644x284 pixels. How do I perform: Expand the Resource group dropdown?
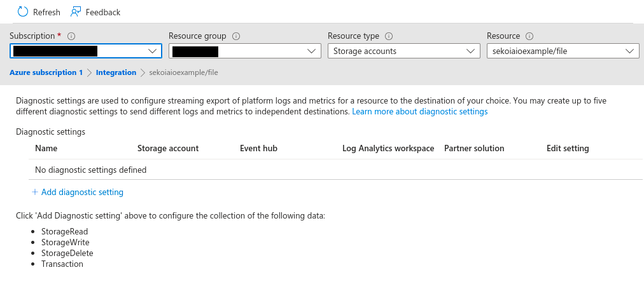click(245, 51)
